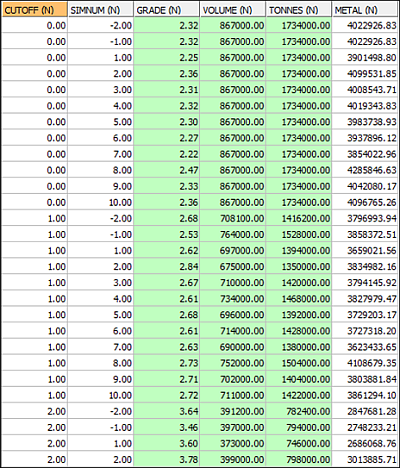Select grade cell 2.84

pyautogui.click(x=166, y=267)
